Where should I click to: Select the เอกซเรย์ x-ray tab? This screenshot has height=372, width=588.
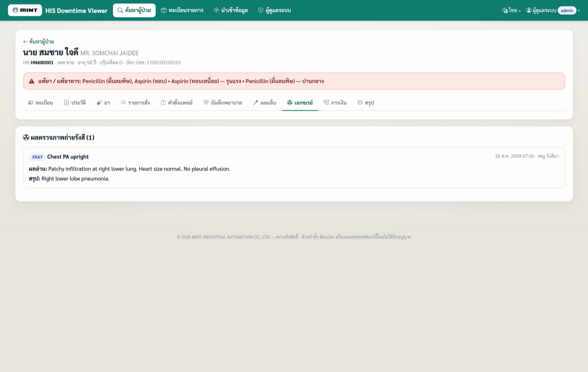[300, 102]
